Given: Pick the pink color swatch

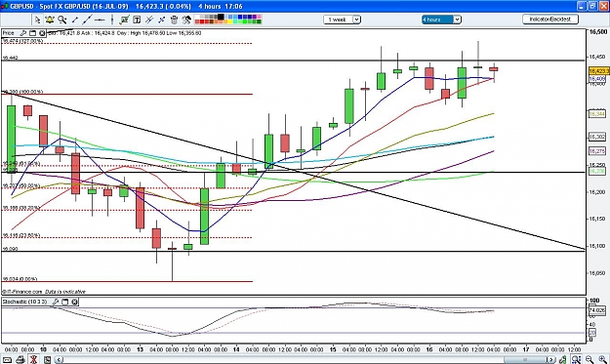Looking at the screenshot, I should [x=259, y=17].
